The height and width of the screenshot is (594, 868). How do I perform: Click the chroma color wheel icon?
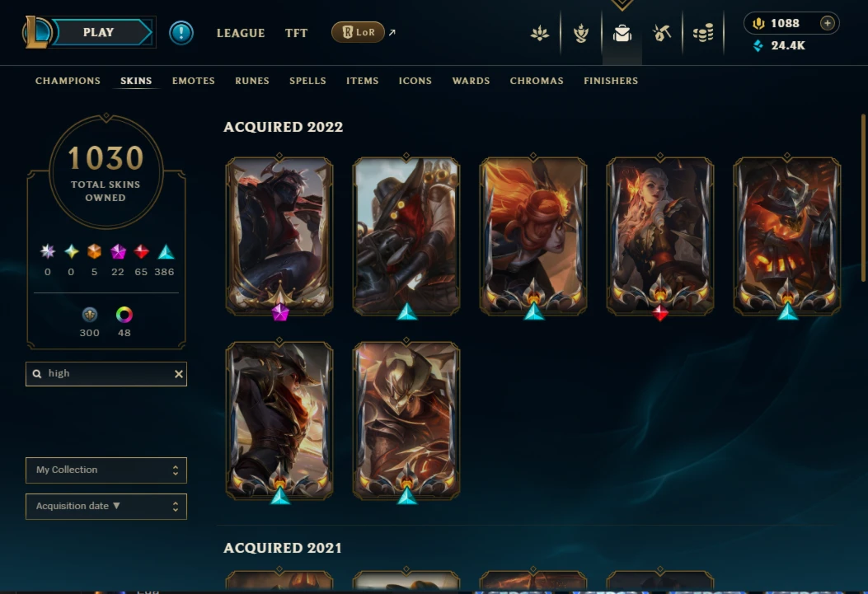124,315
